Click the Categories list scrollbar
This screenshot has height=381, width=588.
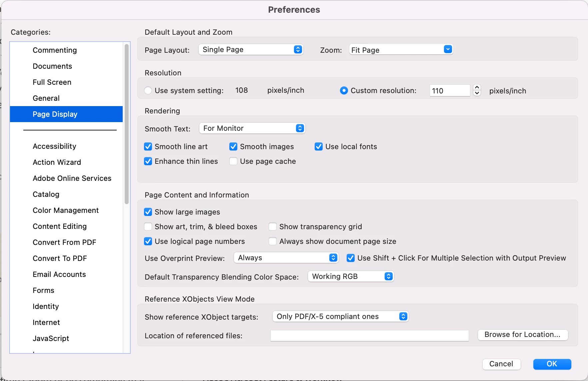point(127,124)
